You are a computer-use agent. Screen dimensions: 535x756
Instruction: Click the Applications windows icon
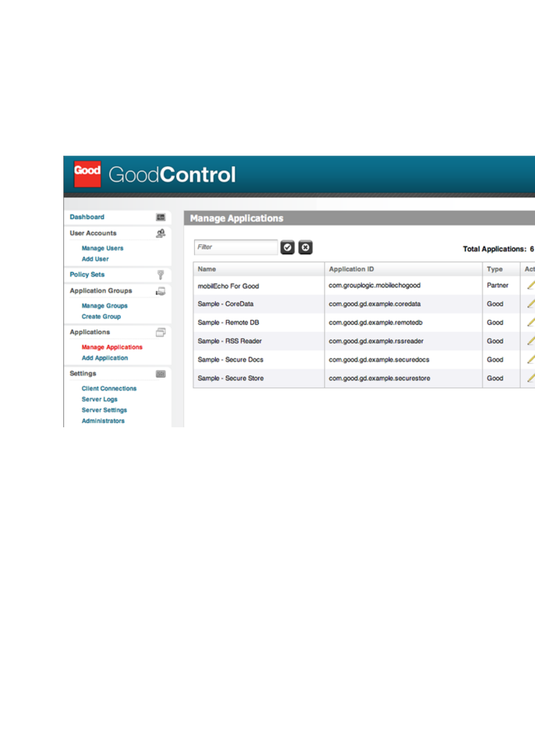tap(161, 333)
